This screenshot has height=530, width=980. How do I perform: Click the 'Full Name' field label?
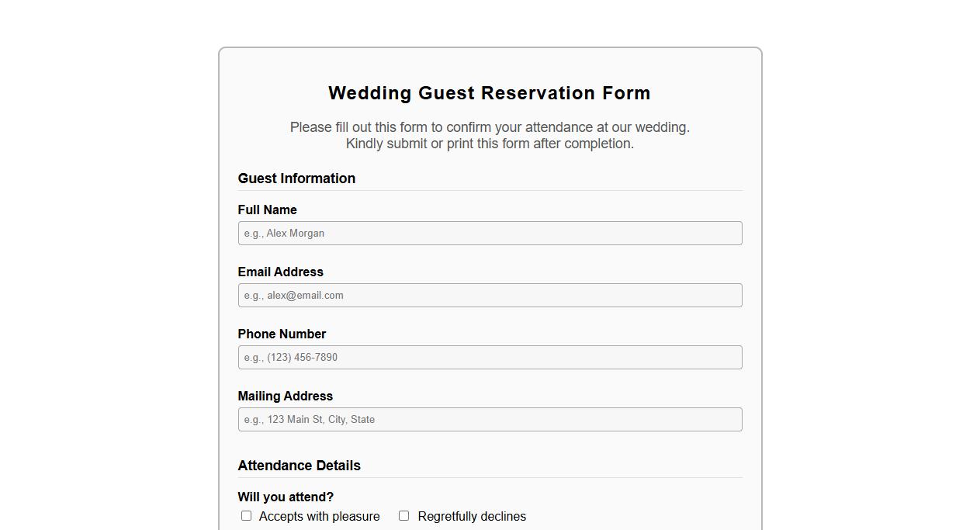point(267,210)
